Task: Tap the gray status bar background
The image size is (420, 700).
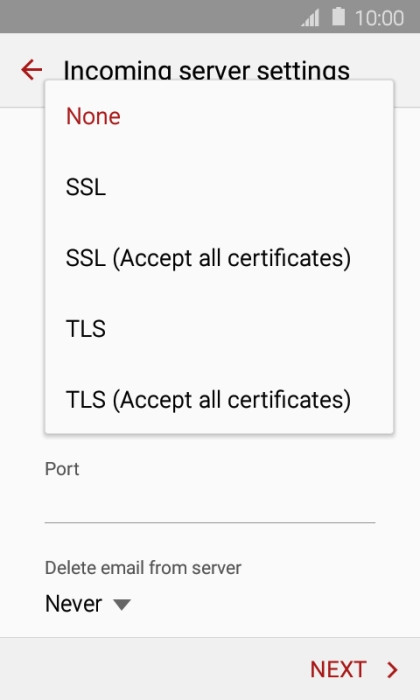Action: [147, 17]
